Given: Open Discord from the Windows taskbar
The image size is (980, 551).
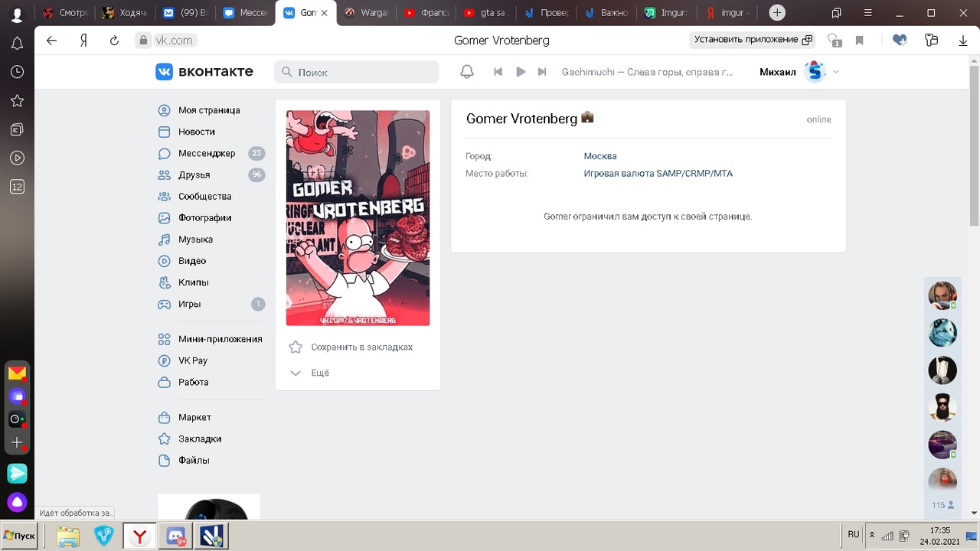Looking at the screenshot, I should pyautogui.click(x=175, y=536).
